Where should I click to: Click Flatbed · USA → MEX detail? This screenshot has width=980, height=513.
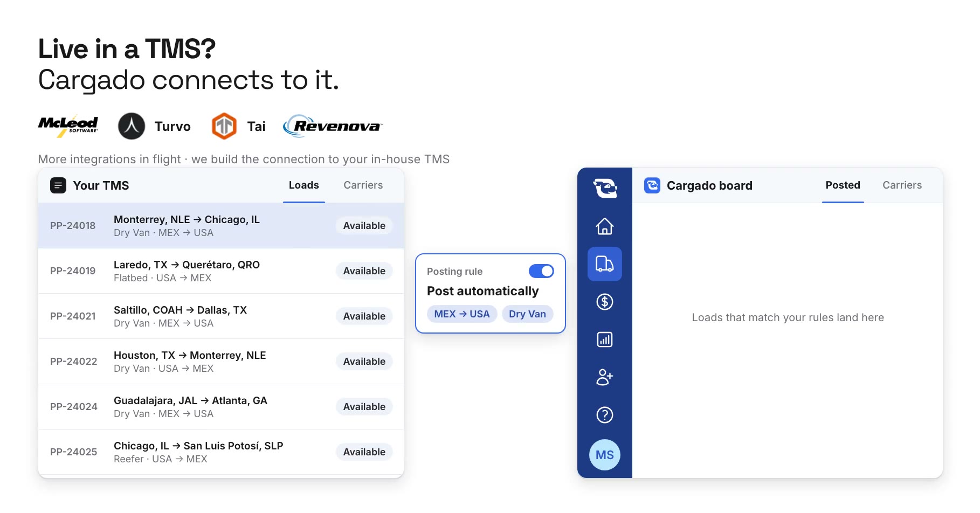[x=162, y=278]
